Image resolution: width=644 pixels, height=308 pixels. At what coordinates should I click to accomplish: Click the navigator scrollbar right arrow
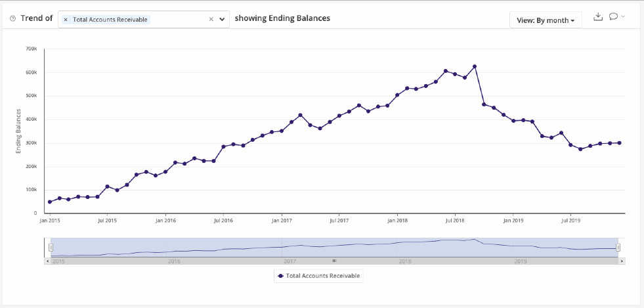pyautogui.click(x=622, y=261)
